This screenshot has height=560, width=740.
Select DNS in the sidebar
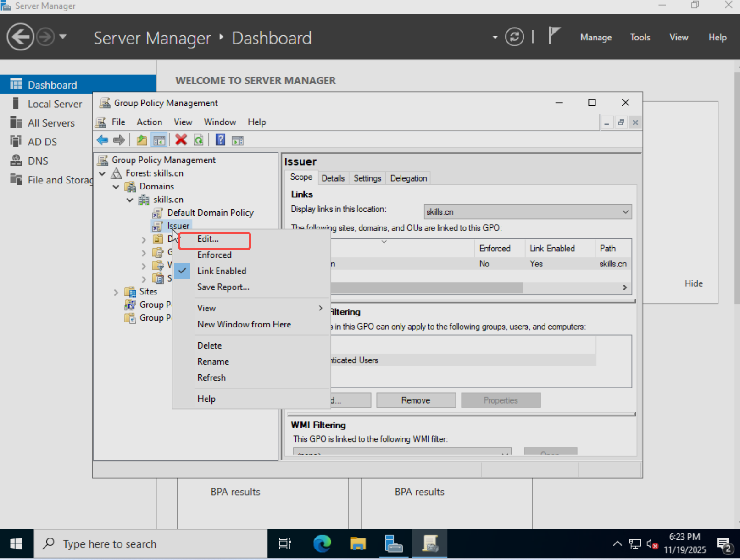click(x=38, y=161)
